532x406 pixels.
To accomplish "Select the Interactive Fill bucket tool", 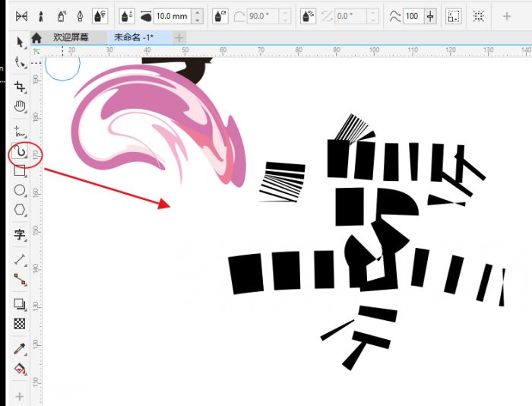I will tap(20, 369).
